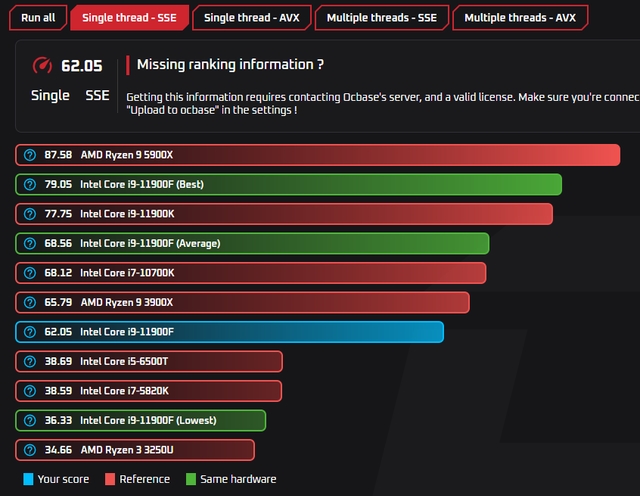
Task: Open info icon for i9-11900F (Best)
Action: (30, 185)
